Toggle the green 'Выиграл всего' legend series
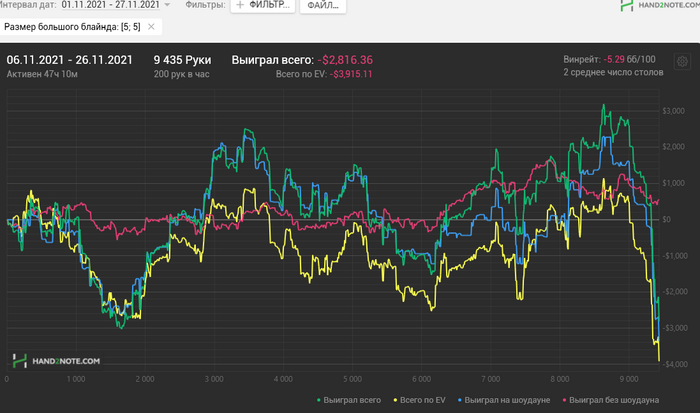 [349, 400]
